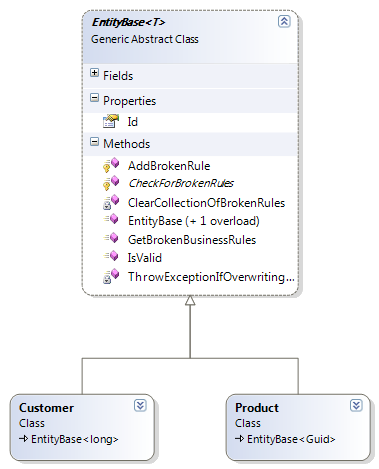Click the EntityBase<T> class title
The image size is (379, 469).
(x=128, y=22)
